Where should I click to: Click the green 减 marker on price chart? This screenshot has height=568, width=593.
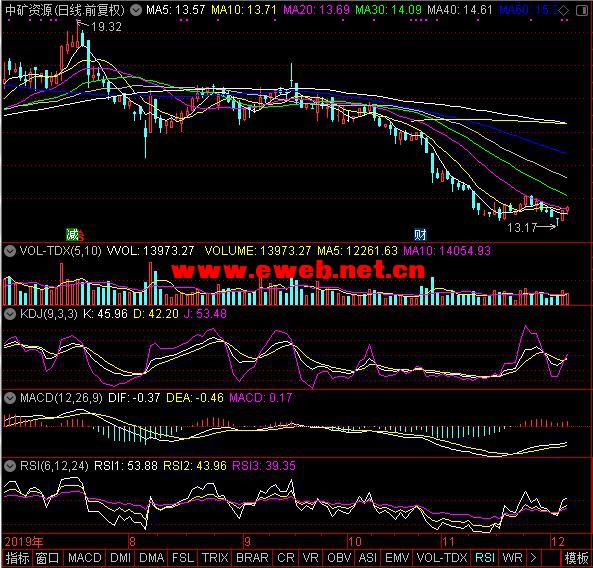[x=72, y=234]
